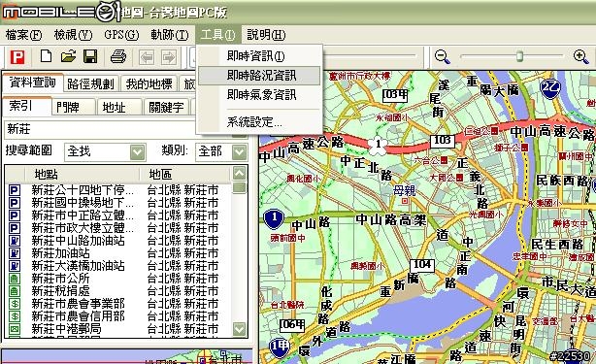
Task: Select 即時資訊(I) menu item
Action: [x=259, y=56]
